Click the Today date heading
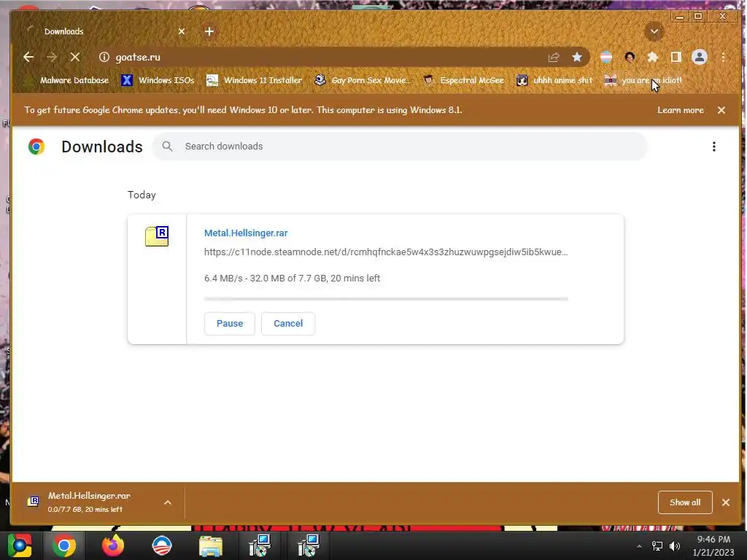The width and height of the screenshot is (747, 560). [142, 195]
